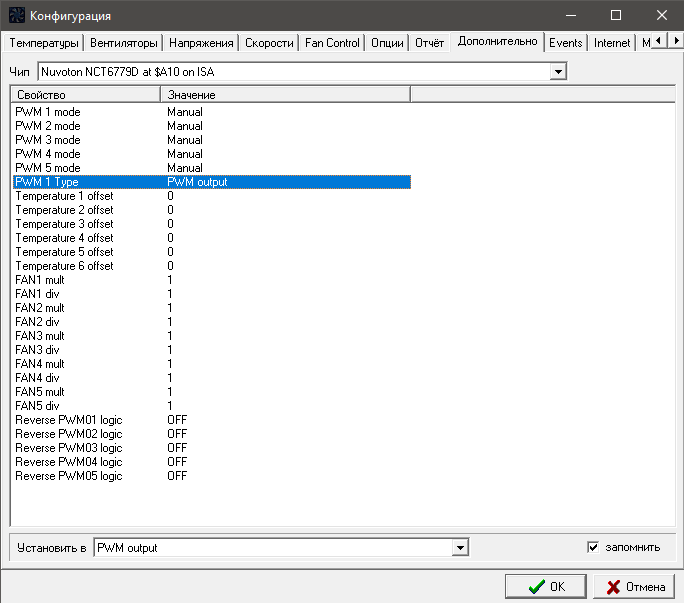Select Temperature 2 offset row
Viewport: 684px width, 603px height.
point(212,210)
